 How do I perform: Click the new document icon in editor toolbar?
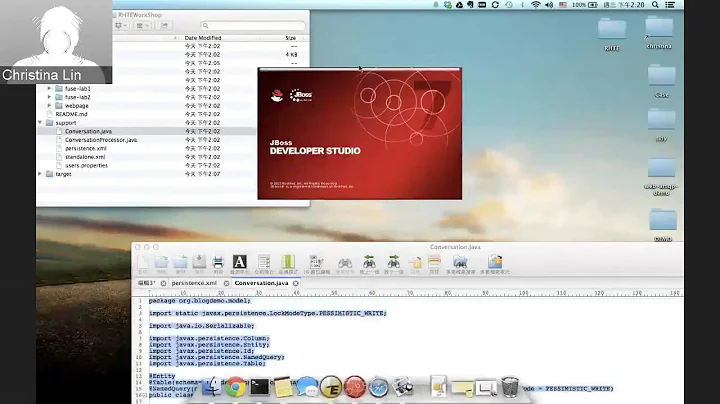coord(143,263)
